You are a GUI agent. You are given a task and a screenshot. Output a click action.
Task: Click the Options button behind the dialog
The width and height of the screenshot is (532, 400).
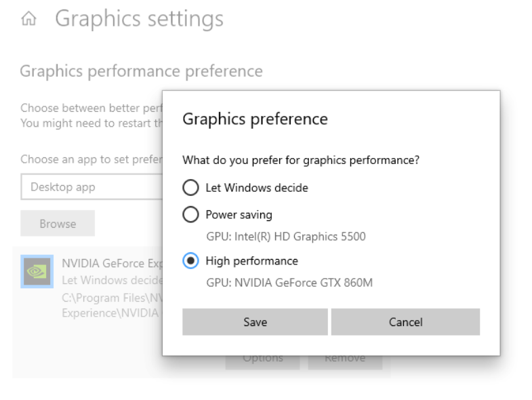click(x=262, y=358)
